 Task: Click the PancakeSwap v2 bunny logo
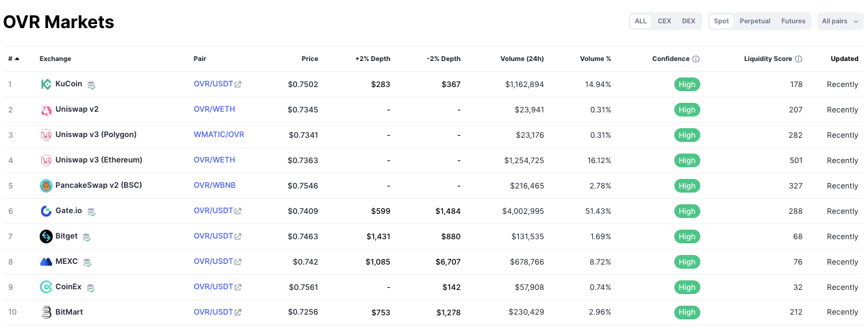(46, 186)
